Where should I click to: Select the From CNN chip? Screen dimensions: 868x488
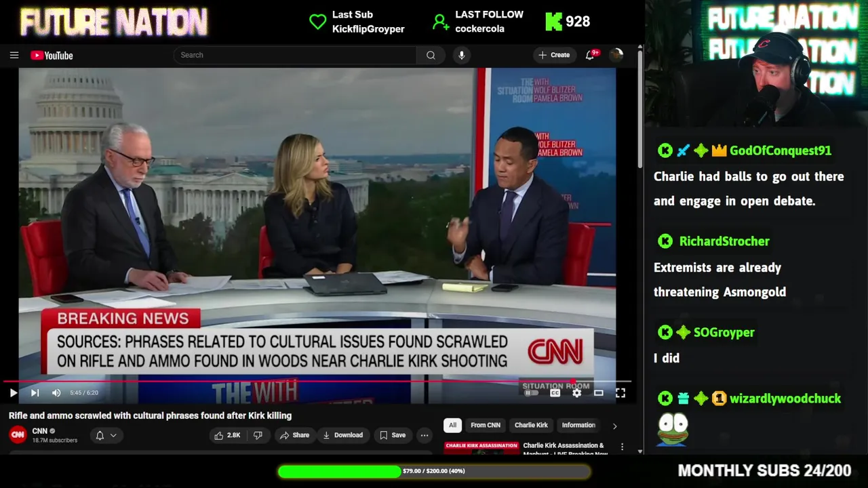click(x=486, y=425)
